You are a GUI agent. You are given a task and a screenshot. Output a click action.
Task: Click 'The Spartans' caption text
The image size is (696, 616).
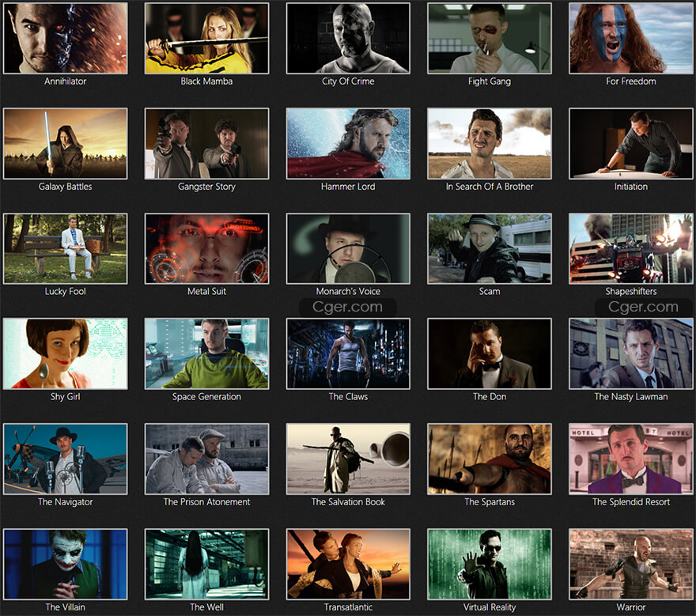(x=490, y=502)
